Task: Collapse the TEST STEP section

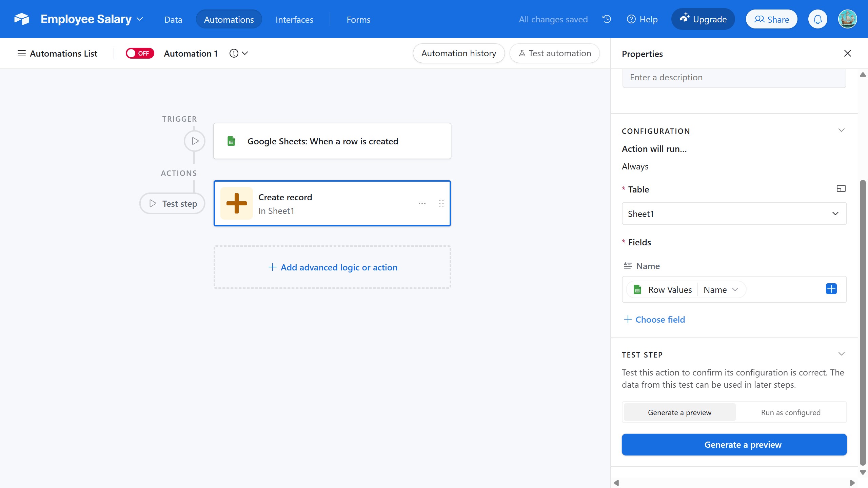Action: point(841,354)
